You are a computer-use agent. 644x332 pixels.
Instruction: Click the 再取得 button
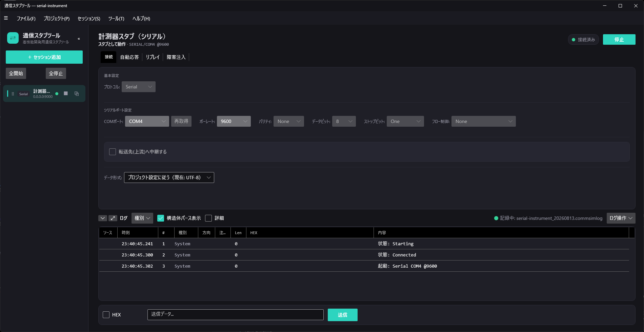coord(181,121)
